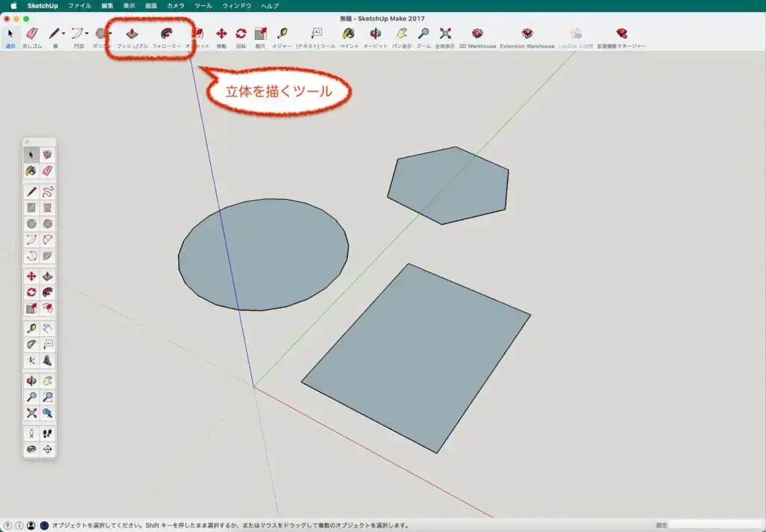The image size is (766, 532).
Task: Select the Scale tool in the floating palette
Action: click(31, 309)
